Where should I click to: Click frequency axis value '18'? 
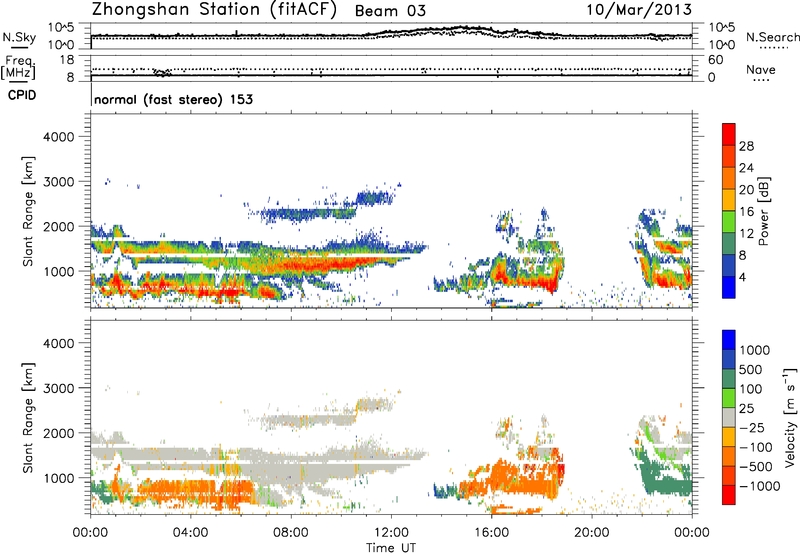(x=67, y=60)
